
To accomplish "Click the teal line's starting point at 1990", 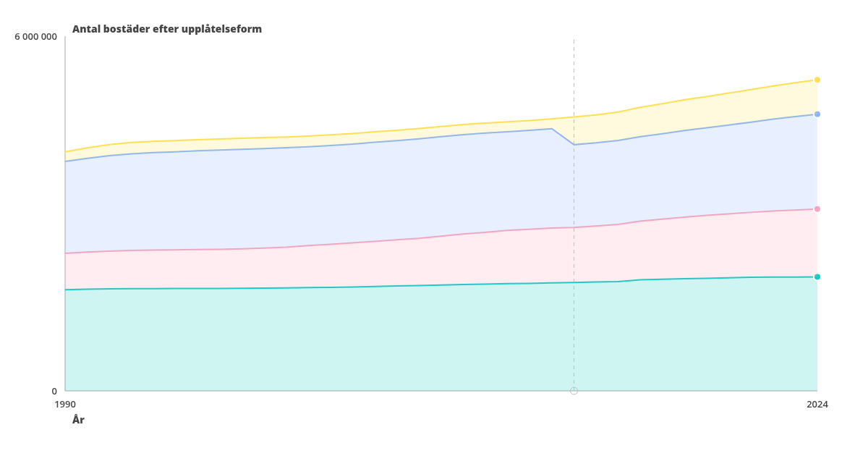I will [66, 290].
